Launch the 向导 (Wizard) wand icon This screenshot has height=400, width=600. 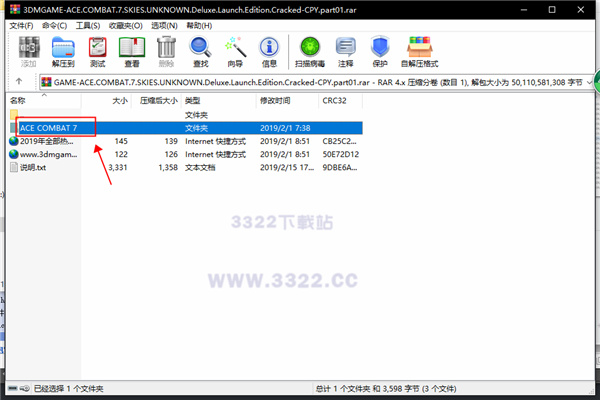click(x=235, y=52)
